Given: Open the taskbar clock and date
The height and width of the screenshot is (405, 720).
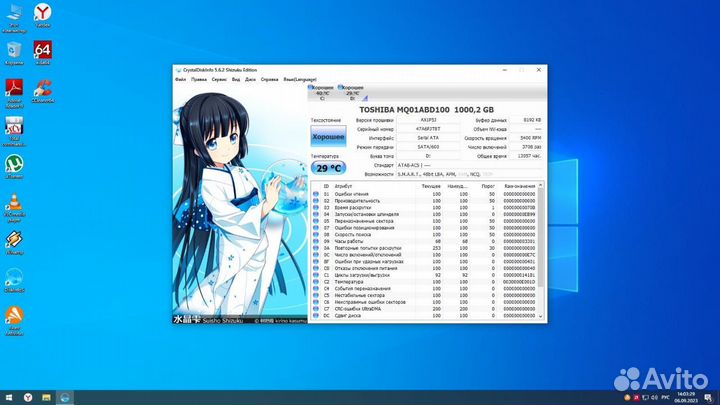Looking at the screenshot, I should pos(686,397).
